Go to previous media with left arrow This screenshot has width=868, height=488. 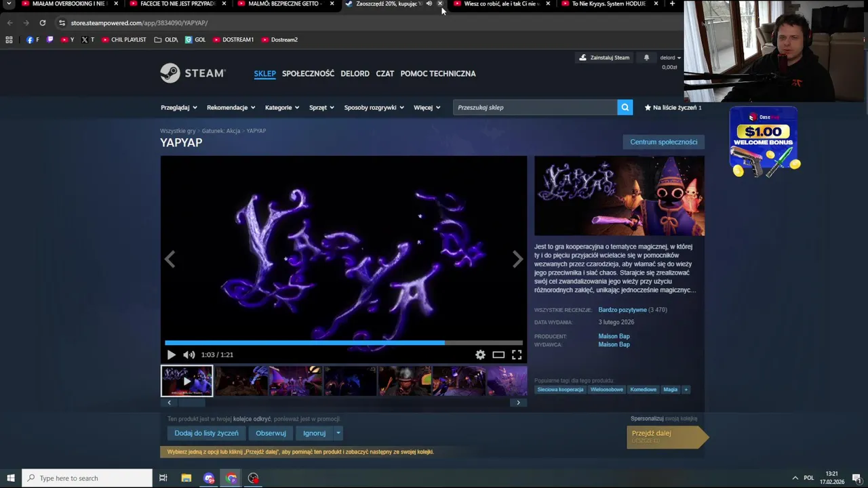pos(170,260)
